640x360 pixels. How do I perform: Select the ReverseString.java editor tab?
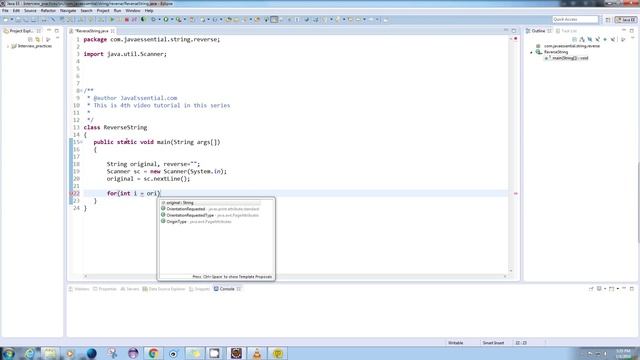91,31
